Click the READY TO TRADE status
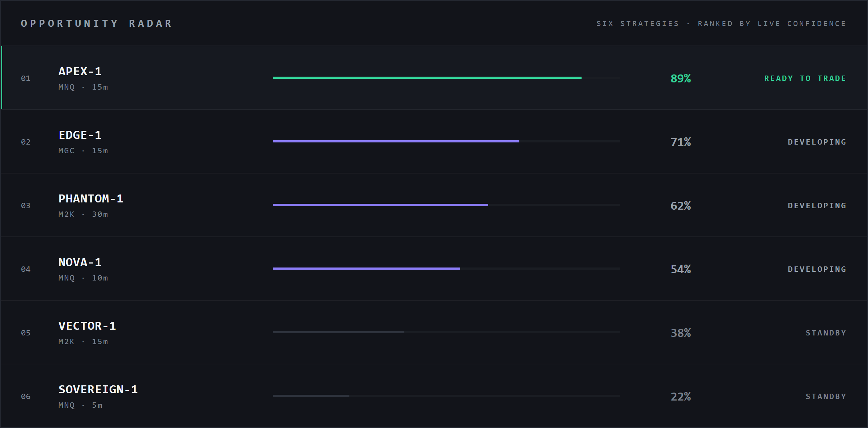This screenshot has width=868, height=428. (805, 78)
